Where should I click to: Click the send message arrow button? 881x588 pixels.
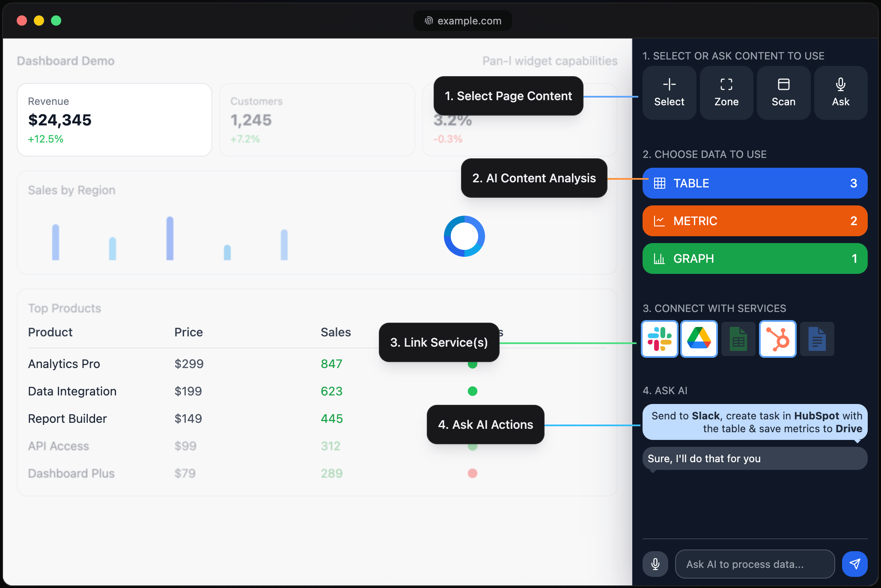(854, 564)
